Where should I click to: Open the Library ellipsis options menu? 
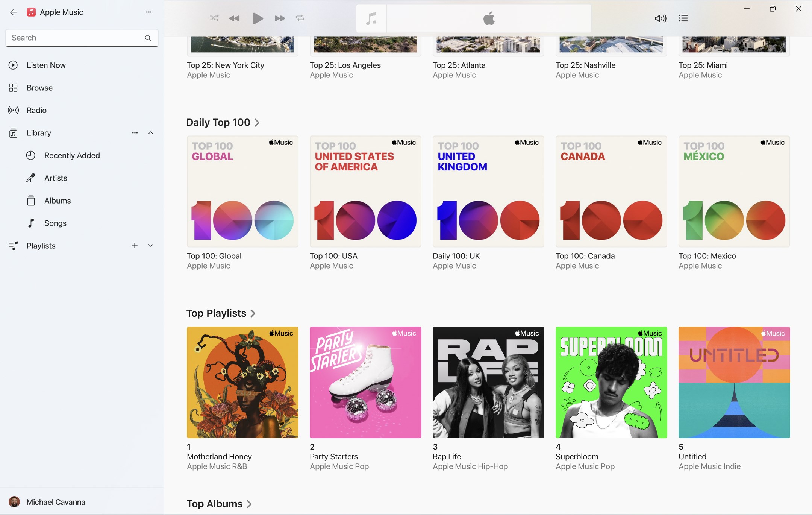(135, 133)
